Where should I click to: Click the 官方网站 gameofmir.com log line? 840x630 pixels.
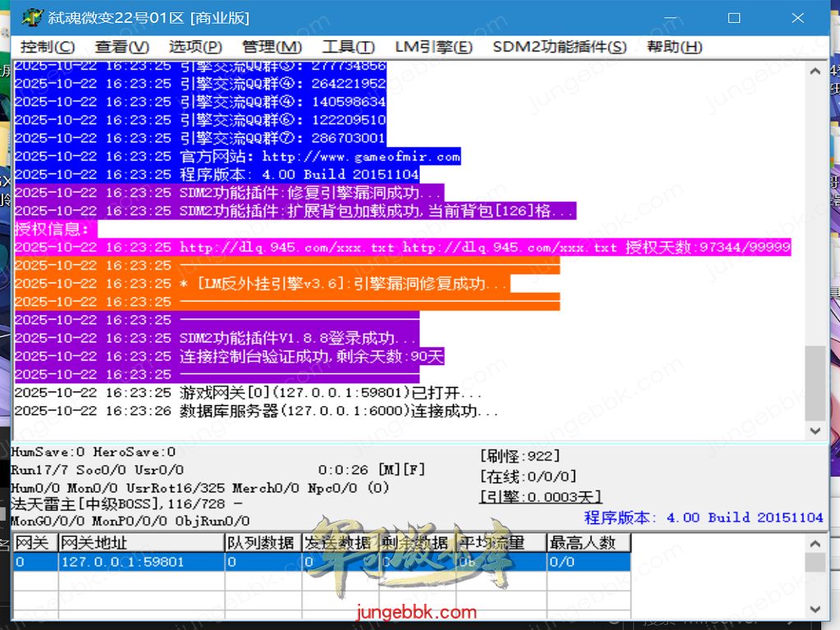click(x=238, y=156)
